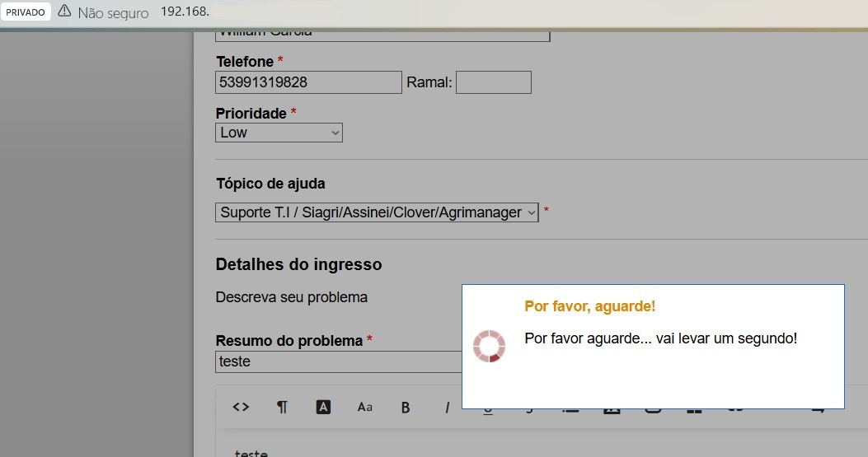Click the PRIVADO browsing badge
This screenshot has height=457, width=868.
26,12
